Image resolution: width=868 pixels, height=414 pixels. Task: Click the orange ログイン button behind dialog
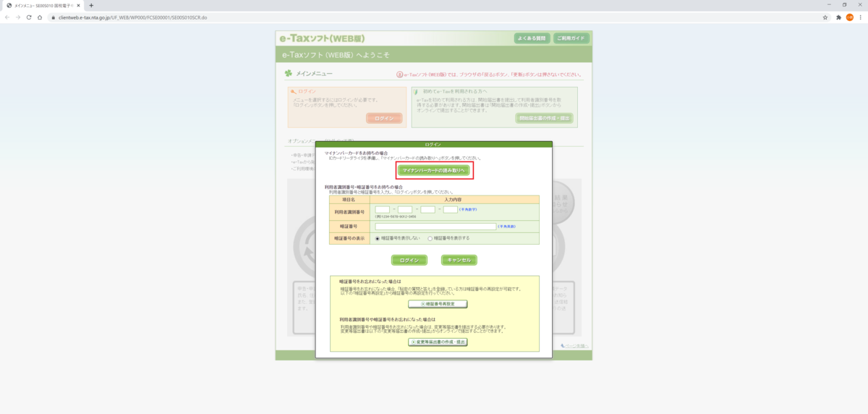click(x=384, y=118)
